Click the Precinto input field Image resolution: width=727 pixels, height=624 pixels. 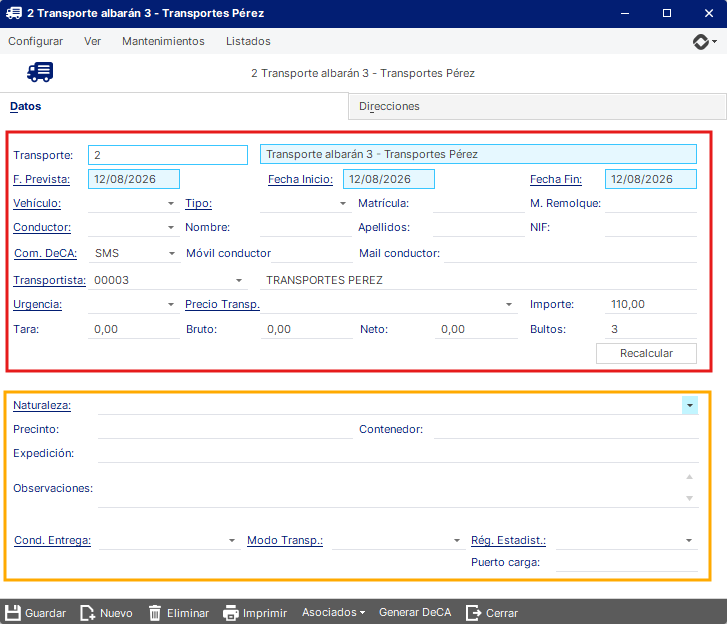tap(225, 430)
